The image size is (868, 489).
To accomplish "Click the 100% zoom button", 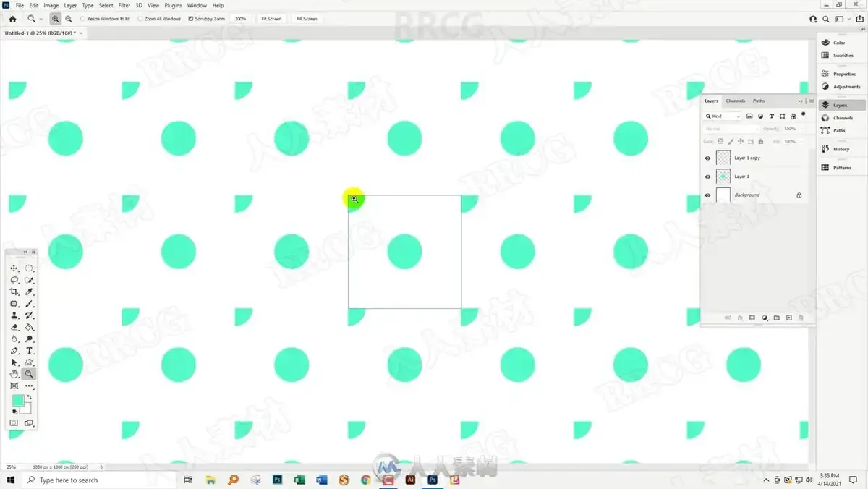I will [x=241, y=19].
